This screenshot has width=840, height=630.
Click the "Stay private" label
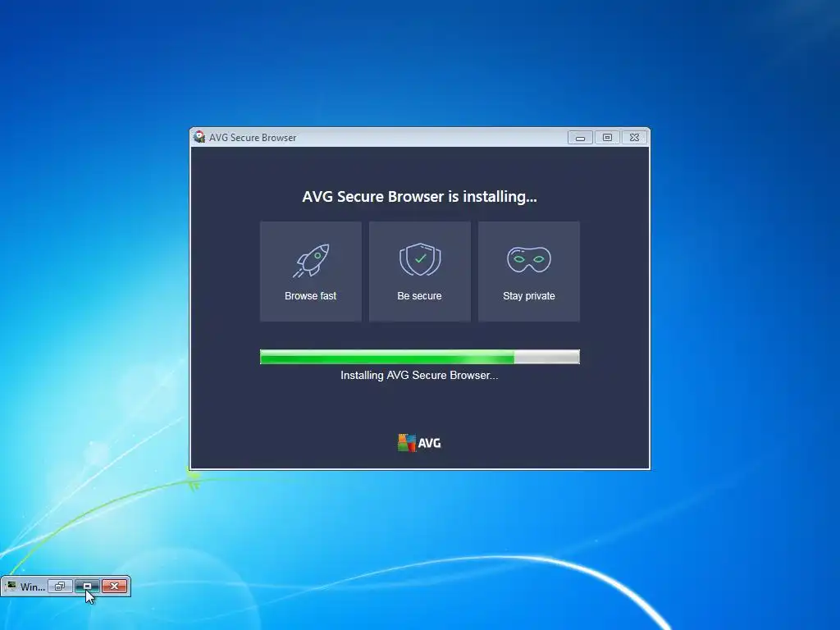point(529,295)
